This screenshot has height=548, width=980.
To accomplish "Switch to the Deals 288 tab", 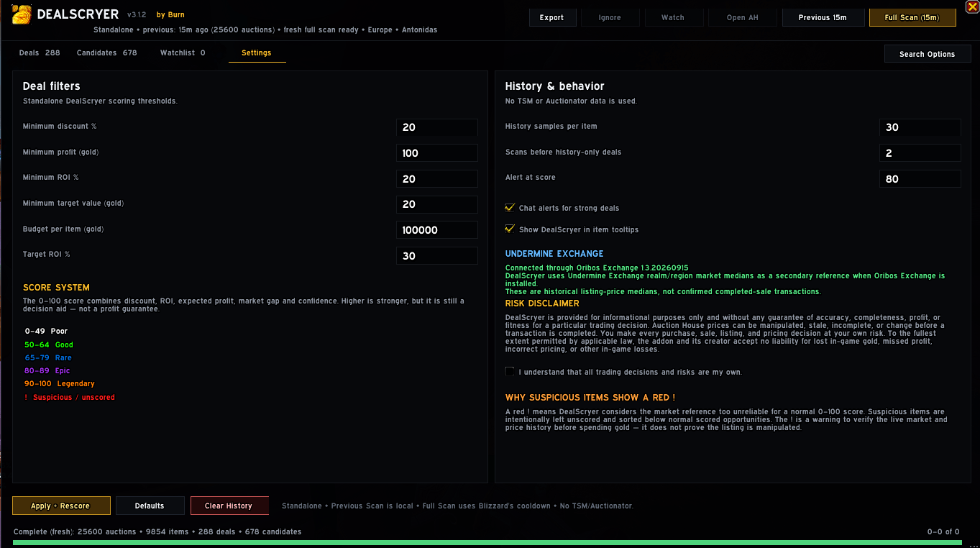I will pyautogui.click(x=40, y=52).
